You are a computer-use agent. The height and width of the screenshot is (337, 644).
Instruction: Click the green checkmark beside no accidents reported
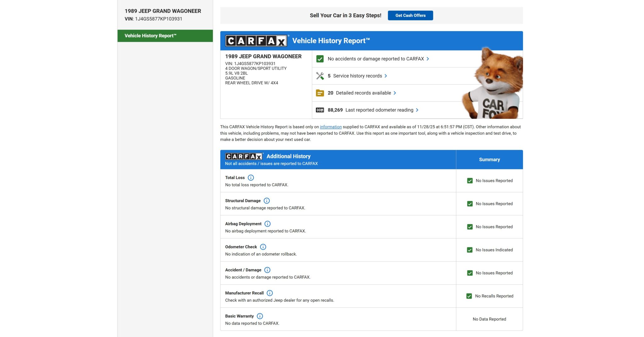click(320, 59)
